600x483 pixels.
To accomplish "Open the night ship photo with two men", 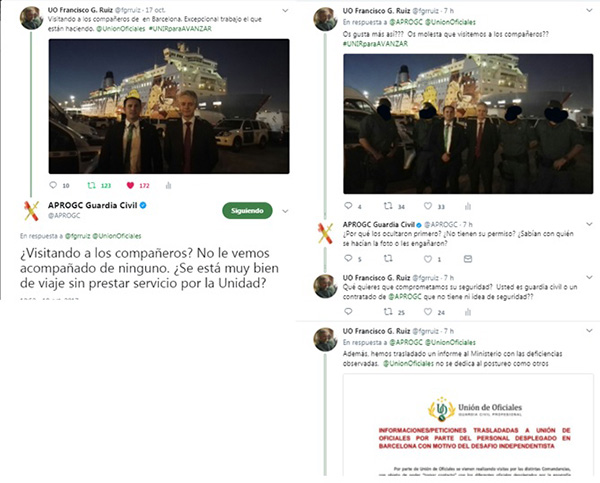I will 169,106.
